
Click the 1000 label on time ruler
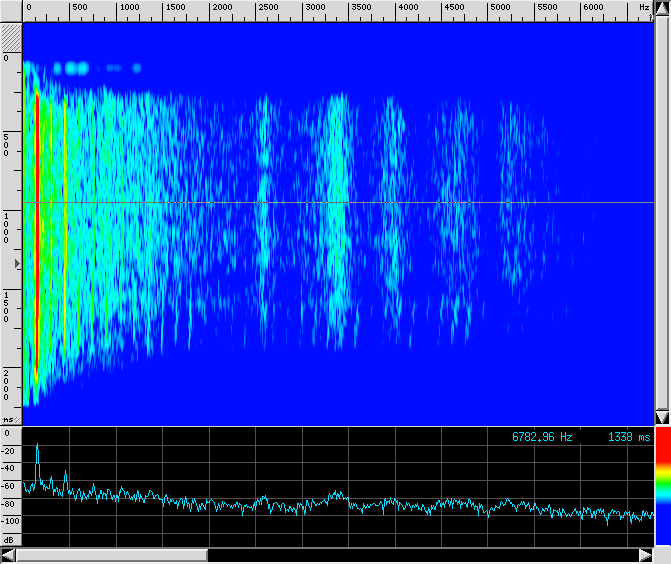pos(9,228)
